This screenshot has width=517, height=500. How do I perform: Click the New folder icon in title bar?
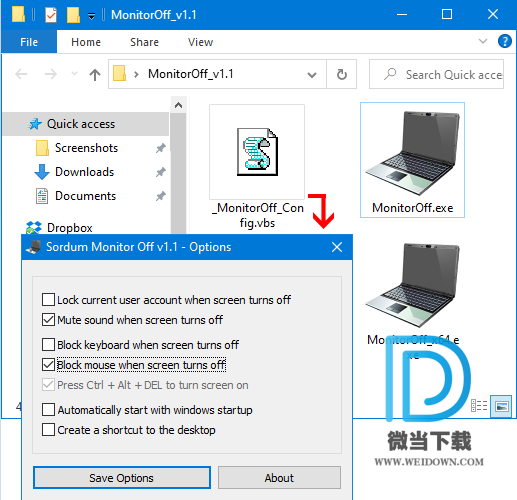pos(73,15)
